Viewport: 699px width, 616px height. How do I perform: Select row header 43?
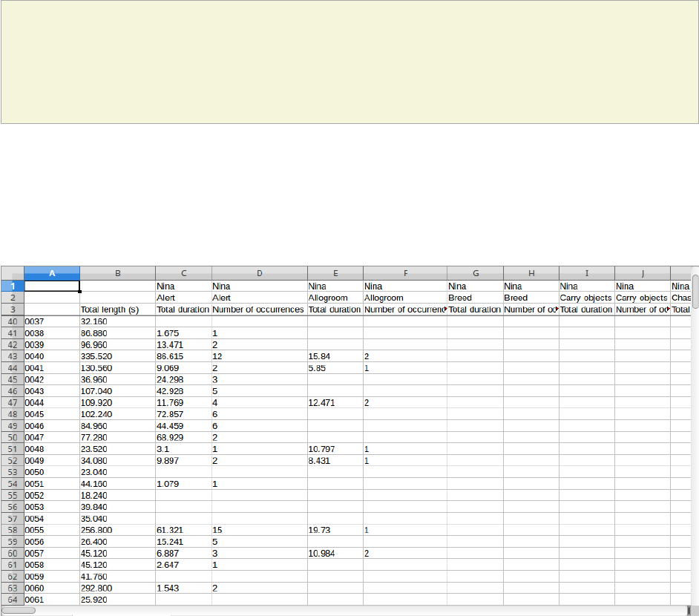(13, 356)
